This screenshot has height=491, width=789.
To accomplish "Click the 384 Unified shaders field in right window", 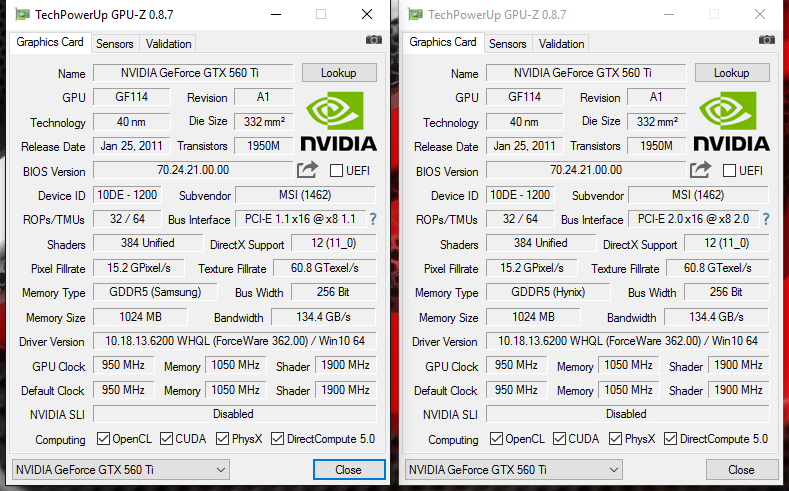I will click(540, 243).
